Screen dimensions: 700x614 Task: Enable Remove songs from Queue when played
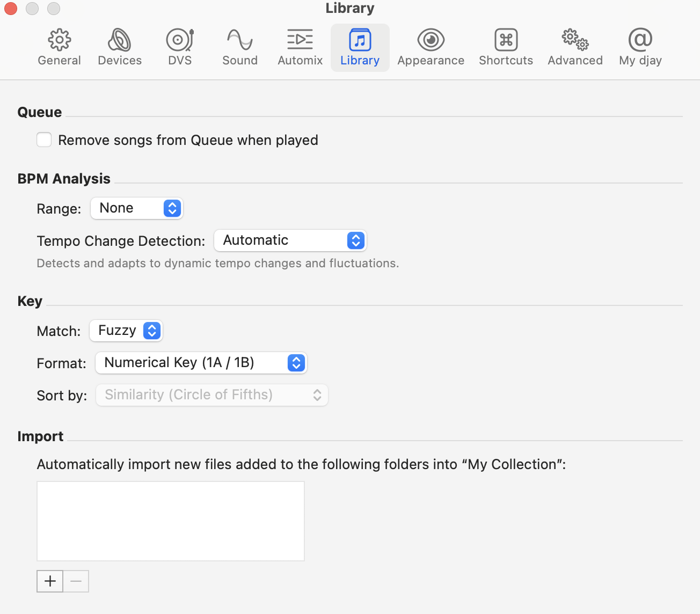[44, 140]
